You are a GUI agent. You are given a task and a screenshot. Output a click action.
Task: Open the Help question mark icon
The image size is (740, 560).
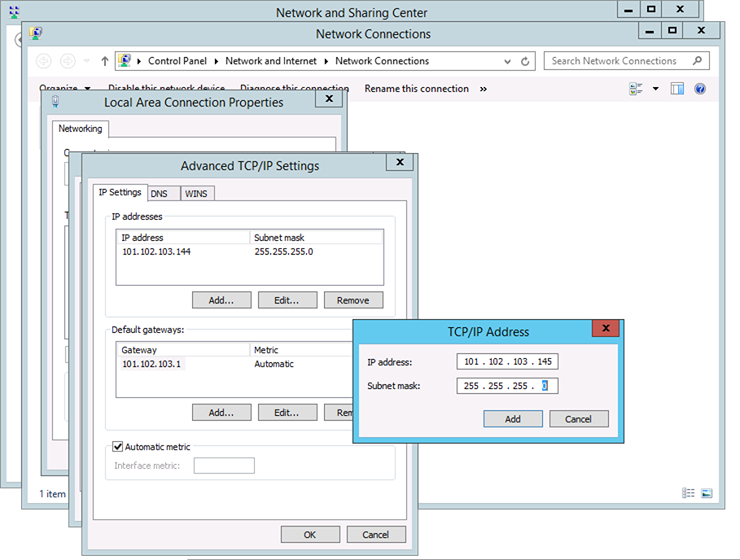700,89
